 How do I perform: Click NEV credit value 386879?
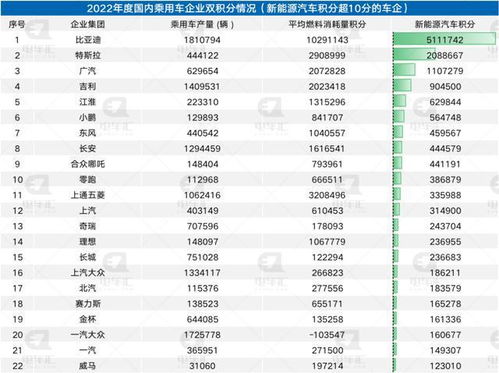(x=445, y=180)
